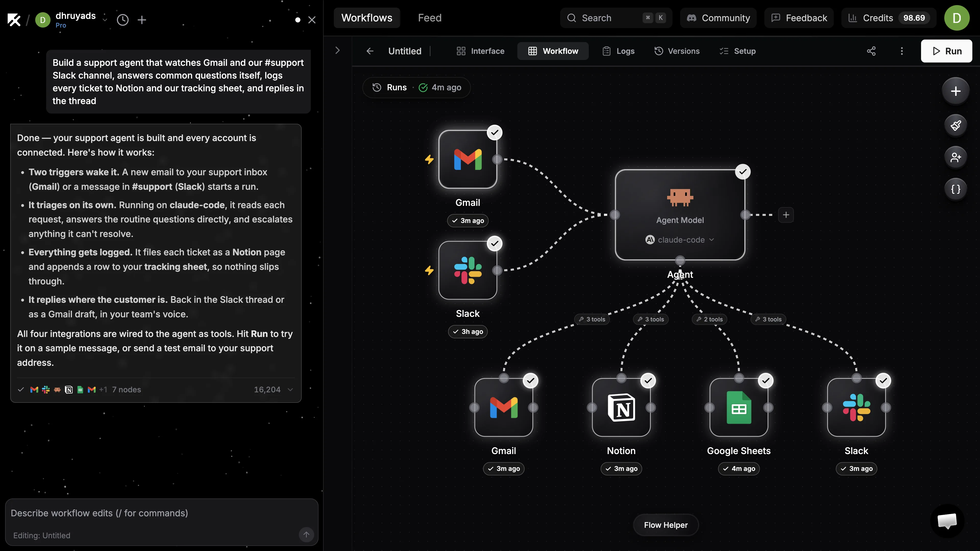Click Slack trigger lightning bolt icon

point(429,270)
